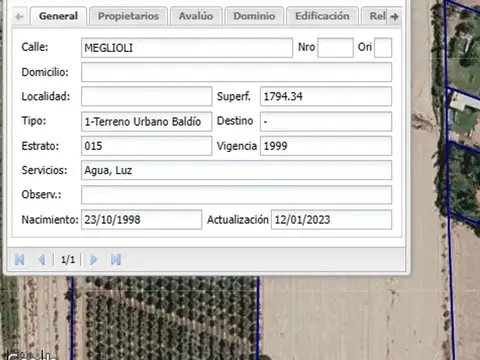
Task: Click the 1/1 page indicator
Action: coord(68,260)
